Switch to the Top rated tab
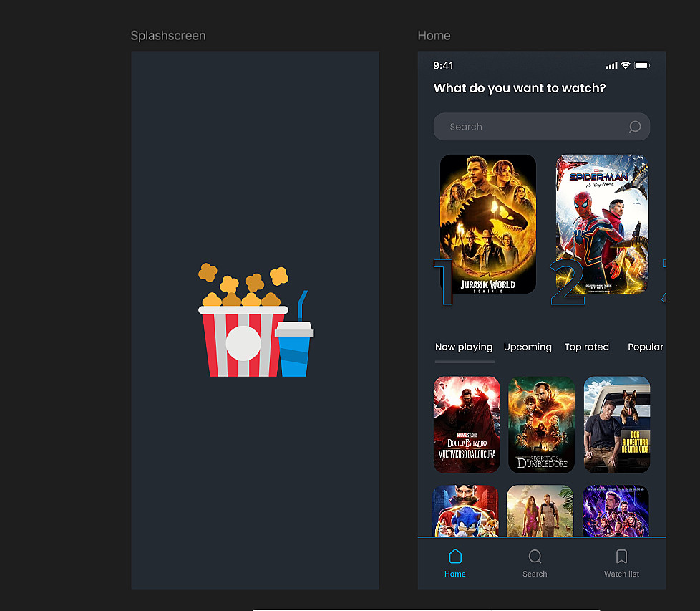 point(587,347)
